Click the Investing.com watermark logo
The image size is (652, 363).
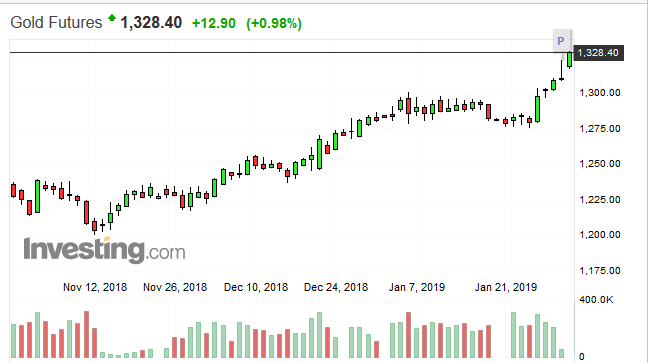coord(104,250)
